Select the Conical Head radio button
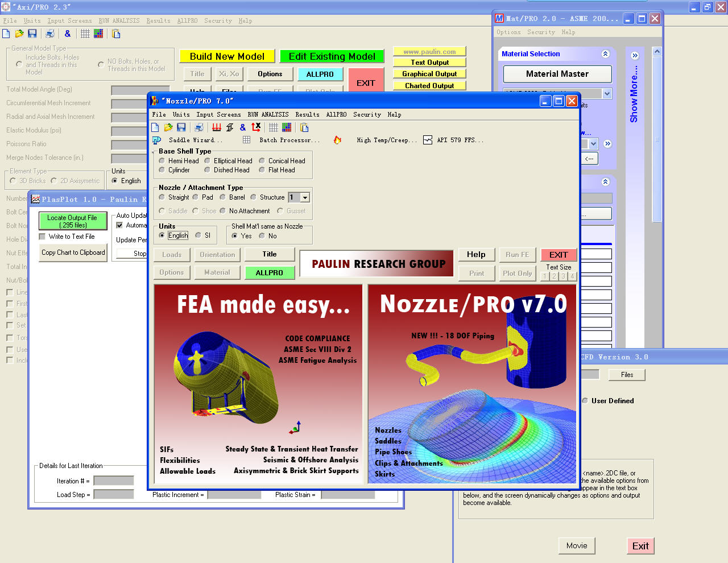Image resolution: width=728 pixels, height=563 pixels. point(262,161)
